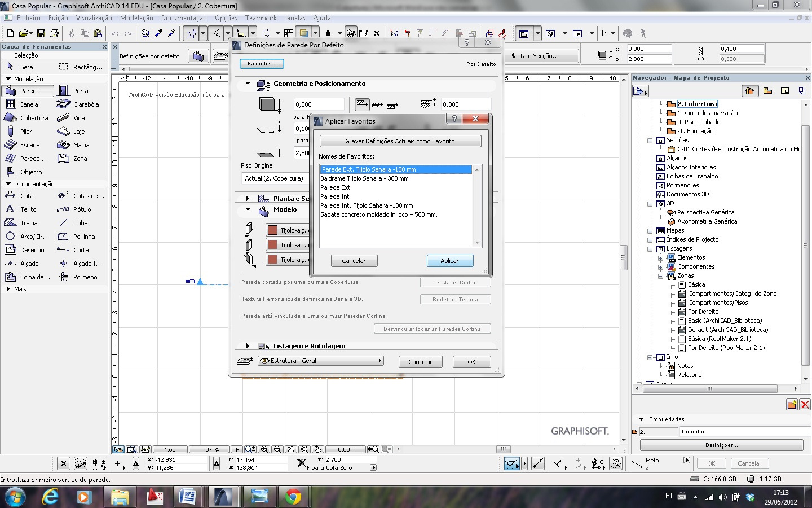Screen dimensions: 812x508
Task: Click Gravar Definições Actuais como Favorito
Action: (x=400, y=141)
